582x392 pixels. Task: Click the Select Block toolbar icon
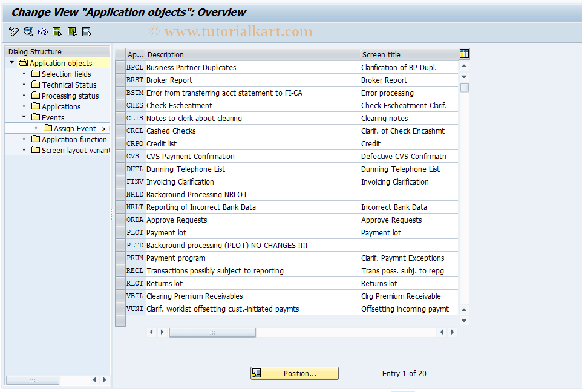coord(71,31)
